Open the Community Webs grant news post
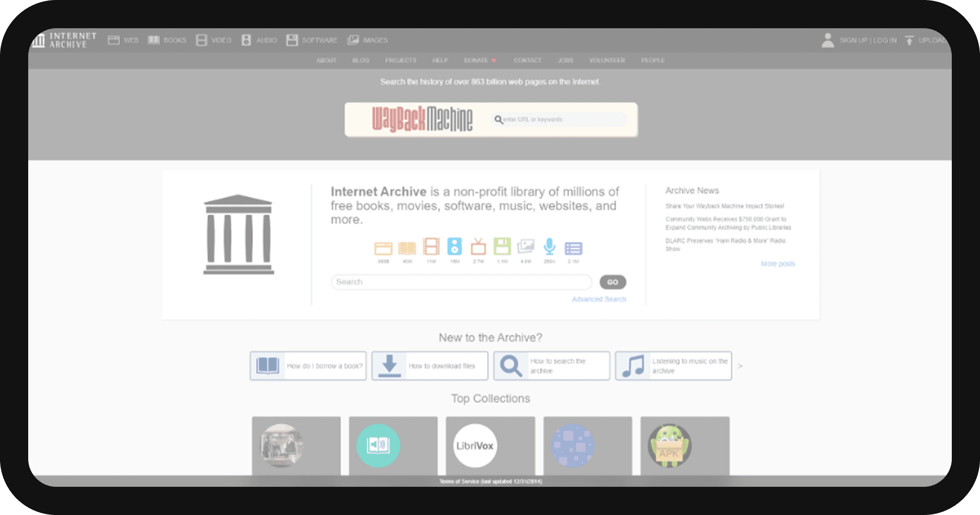The image size is (980, 515). [728, 223]
